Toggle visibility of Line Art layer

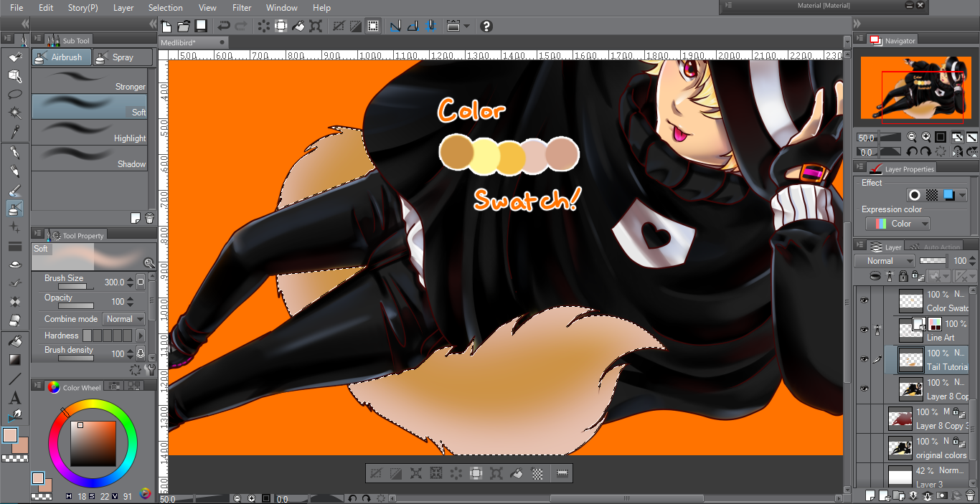[864, 330]
